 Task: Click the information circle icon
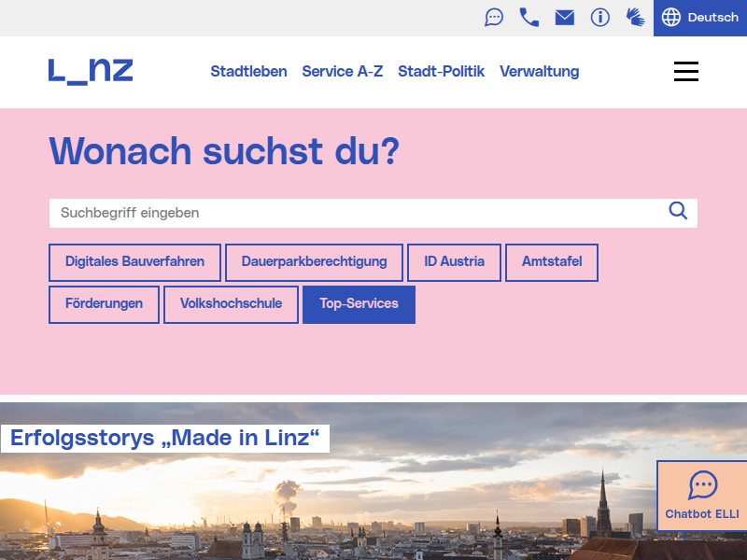click(x=600, y=18)
